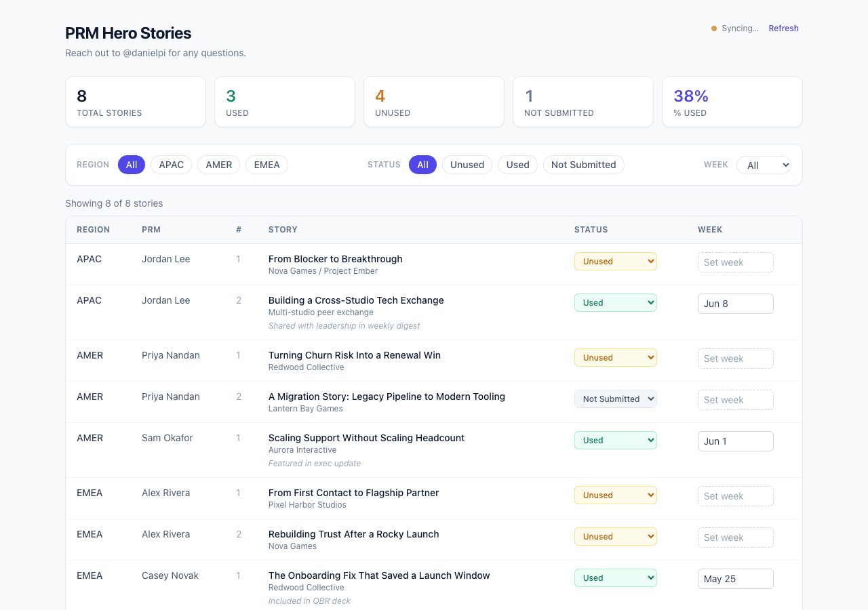The height and width of the screenshot is (610, 868).
Task: Open status dropdown for Building a Cross-Studio Tech Exchange
Action: click(616, 303)
